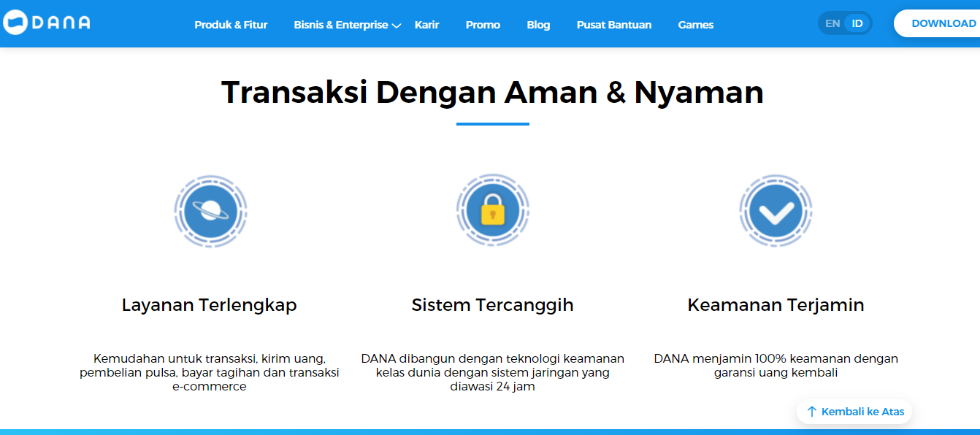
Task: Open the Games page
Action: [x=696, y=25]
